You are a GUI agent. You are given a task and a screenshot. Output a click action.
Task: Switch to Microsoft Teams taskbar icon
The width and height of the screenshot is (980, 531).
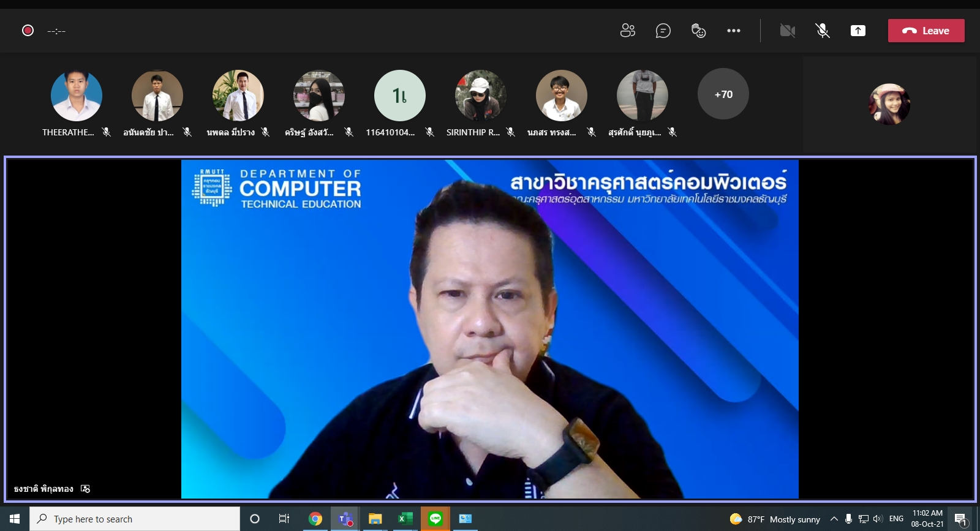(x=345, y=519)
